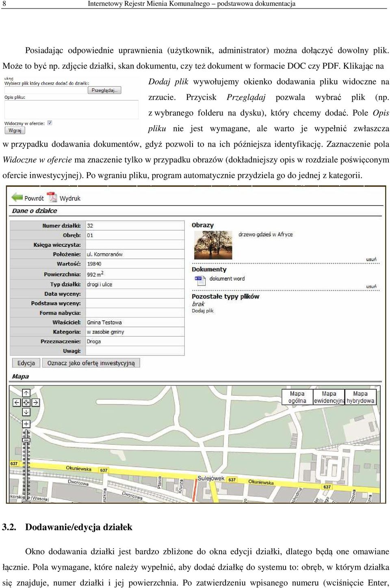The height and width of the screenshot is (588, 390).
Task: Click the Wgraj upload button
Action: click(15, 131)
